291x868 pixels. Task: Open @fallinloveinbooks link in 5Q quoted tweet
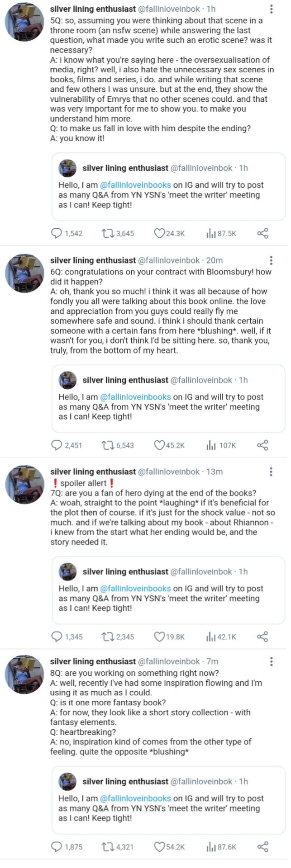(x=135, y=185)
